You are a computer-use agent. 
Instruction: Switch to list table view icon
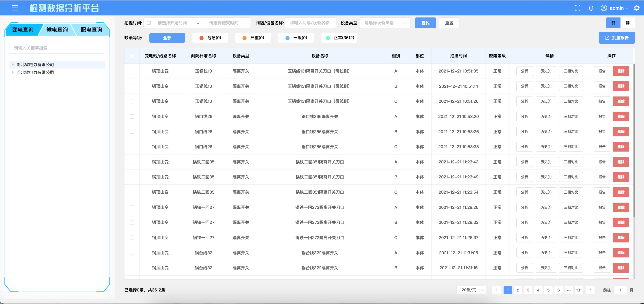click(613, 23)
